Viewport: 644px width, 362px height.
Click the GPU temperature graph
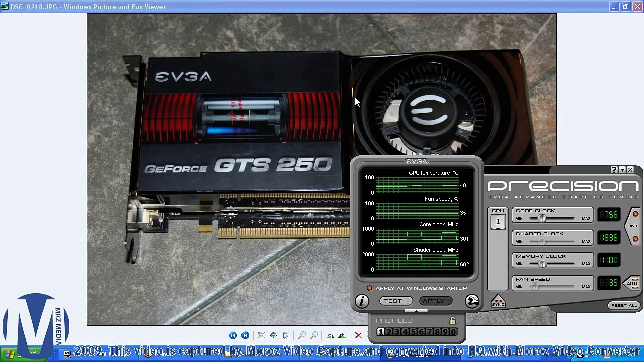(417, 185)
